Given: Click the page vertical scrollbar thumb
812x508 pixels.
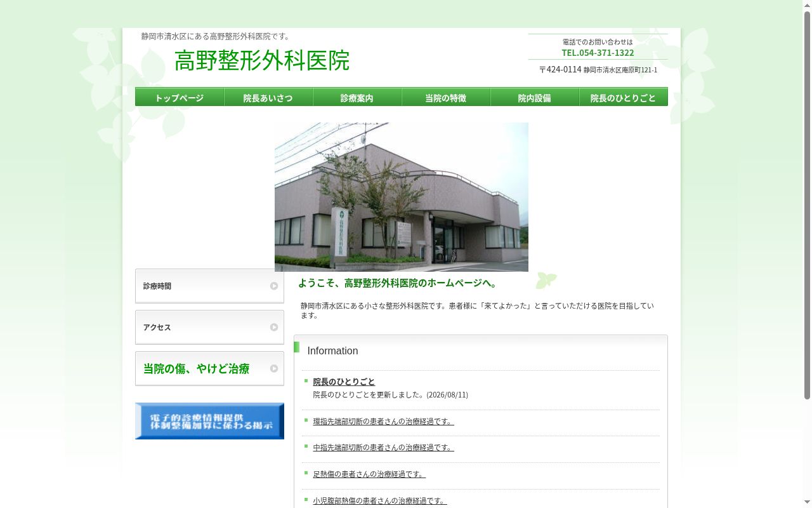Looking at the screenshot, I should [x=808, y=206].
